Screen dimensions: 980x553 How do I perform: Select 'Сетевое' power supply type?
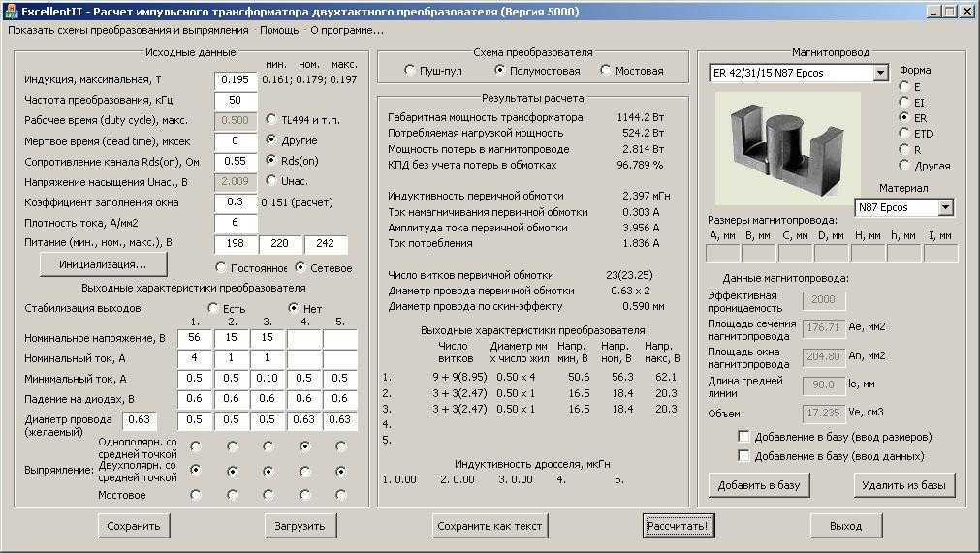point(300,267)
